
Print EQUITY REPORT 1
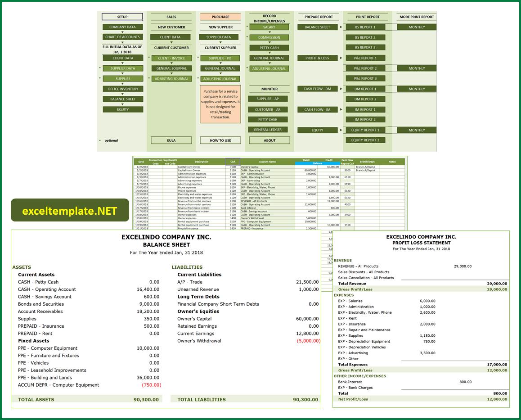[x=365, y=130]
